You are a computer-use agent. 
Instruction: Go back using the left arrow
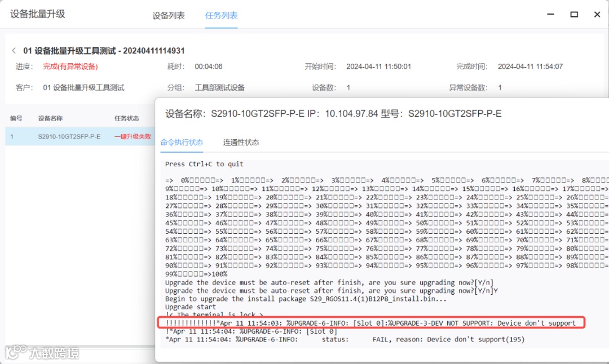(x=14, y=51)
